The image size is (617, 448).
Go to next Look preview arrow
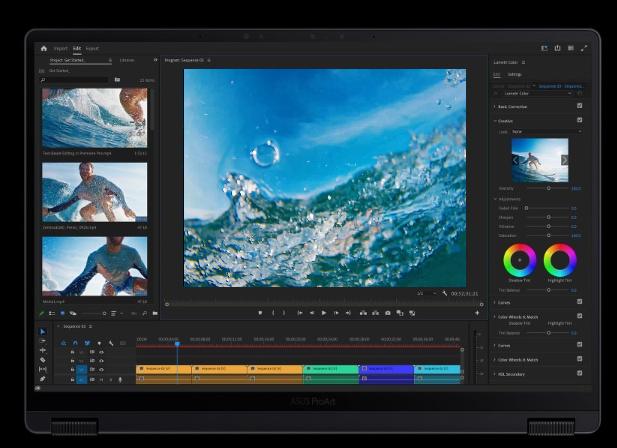coord(565,160)
